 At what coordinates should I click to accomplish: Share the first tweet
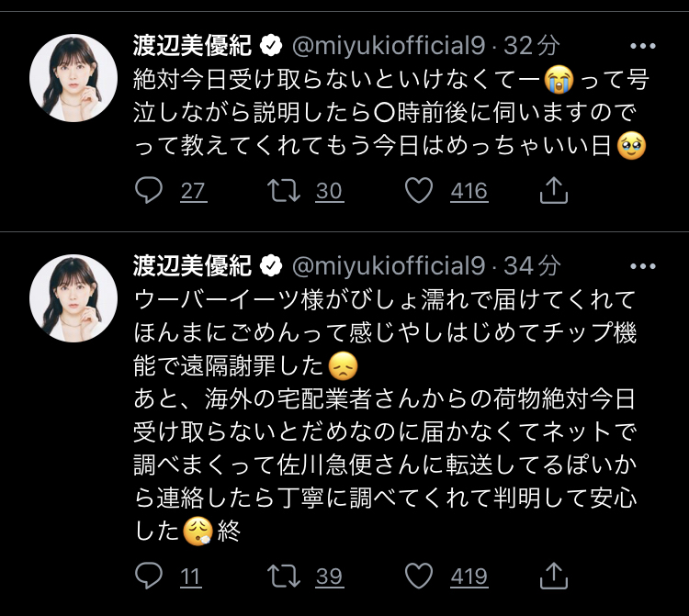554,190
